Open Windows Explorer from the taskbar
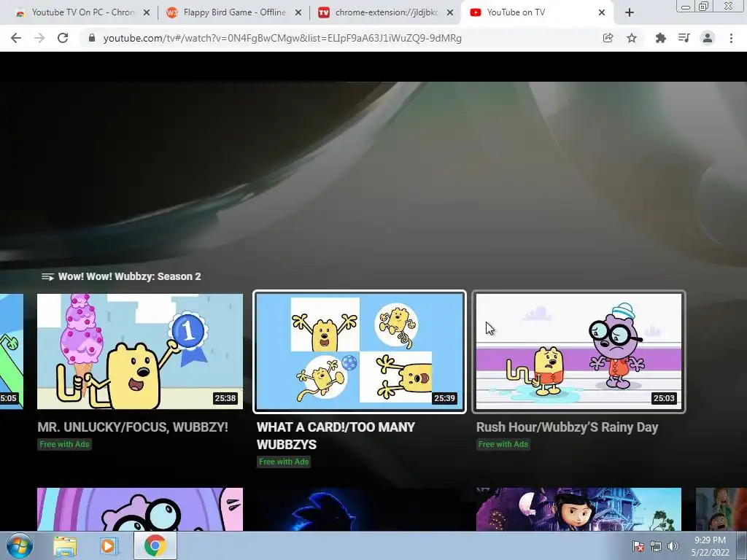This screenshot has width=747, height=560. pyautogui.click(x=65, y=546)
